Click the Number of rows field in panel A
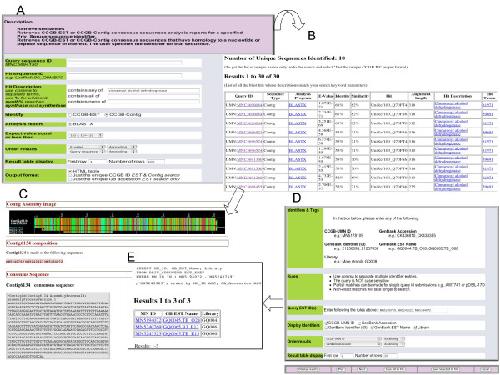 click(x=155, y=162)
